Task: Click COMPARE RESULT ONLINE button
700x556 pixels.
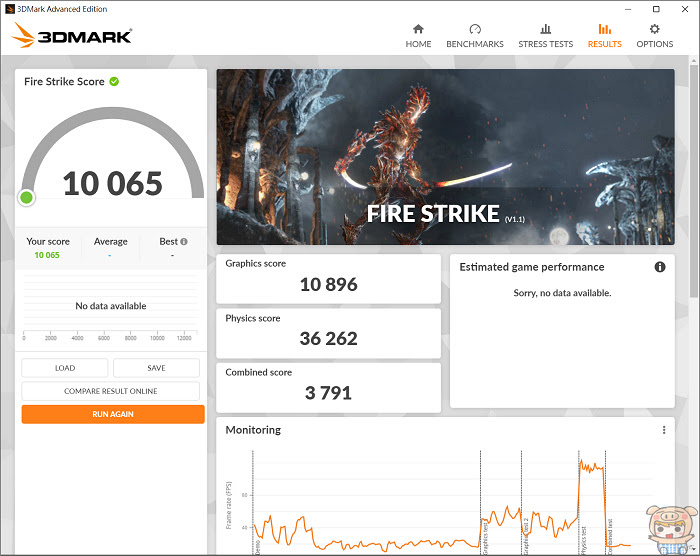Action: [111, 391]
